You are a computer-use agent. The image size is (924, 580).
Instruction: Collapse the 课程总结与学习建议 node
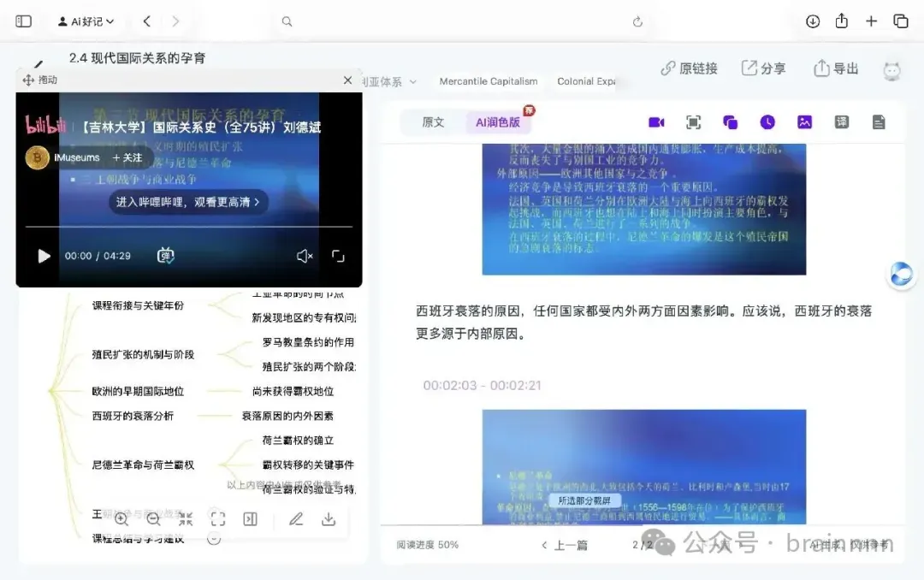[x=214, y=538]
